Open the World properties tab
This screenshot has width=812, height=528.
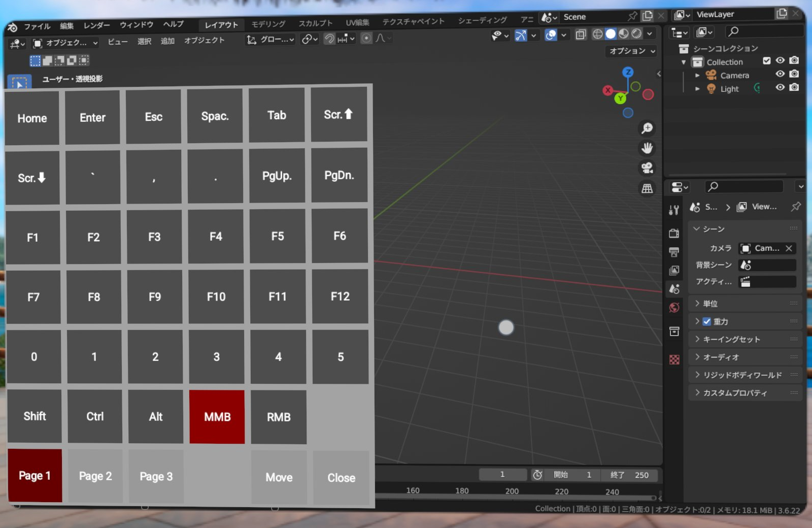pyautogui.click(x=674, y=307)
